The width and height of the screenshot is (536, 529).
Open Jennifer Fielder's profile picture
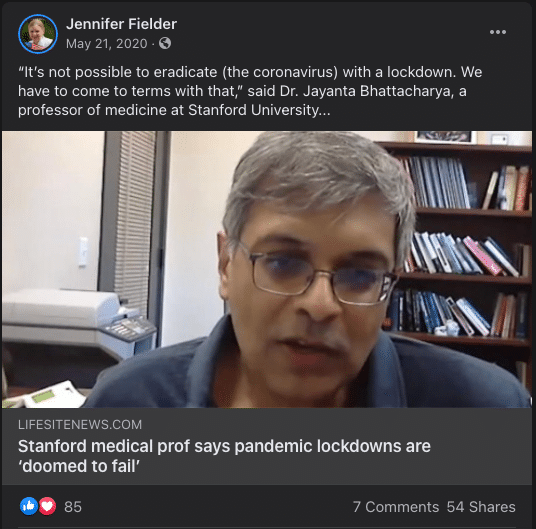(x=38, y=34)
